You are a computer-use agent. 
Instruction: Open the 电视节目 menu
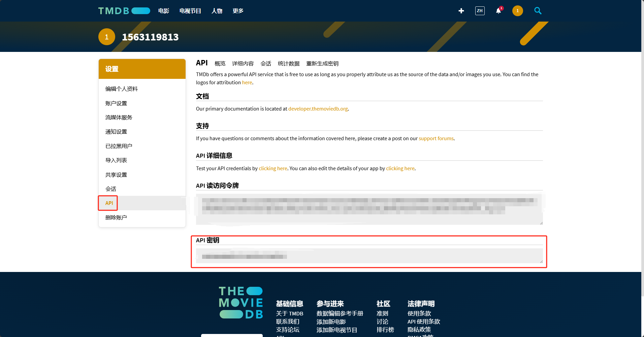[190, 11]
